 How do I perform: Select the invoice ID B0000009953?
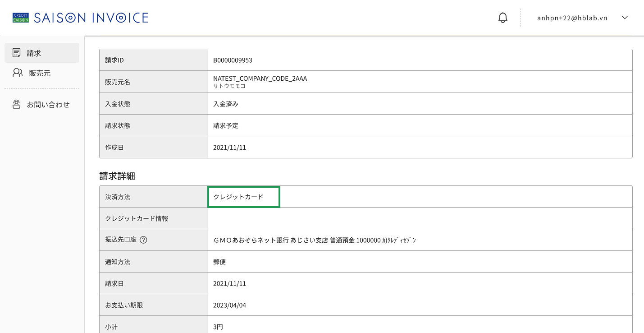coord(233,60)
